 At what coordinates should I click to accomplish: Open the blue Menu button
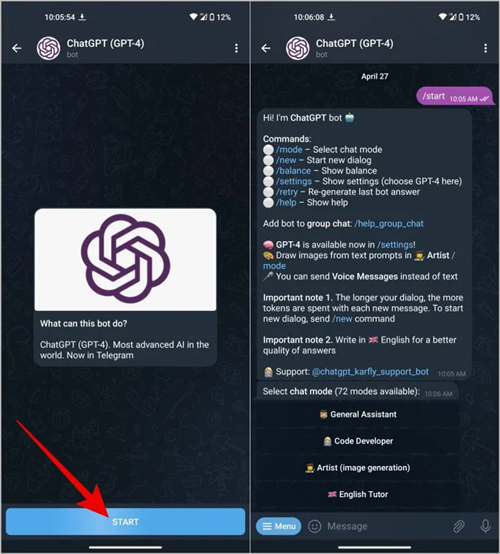[x=279, y=526]
